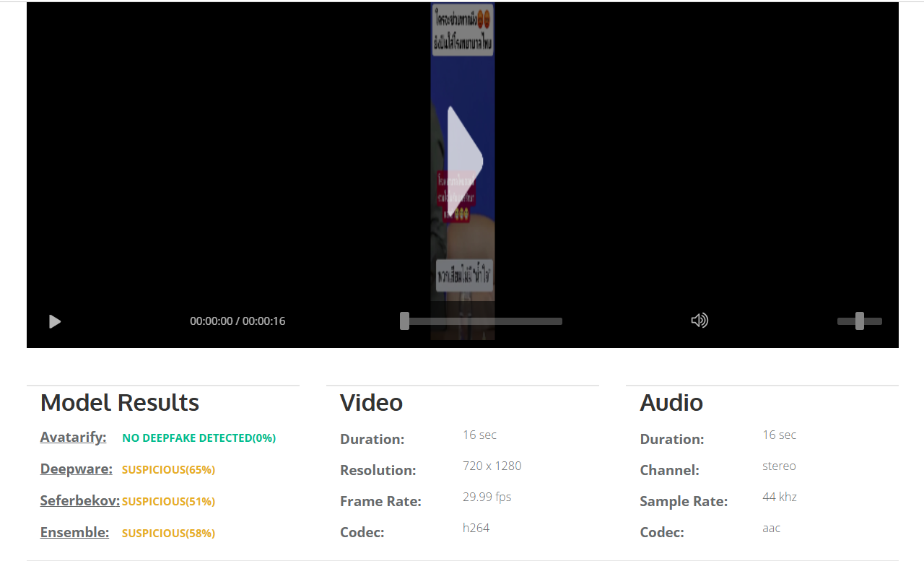Adjust the volume slider handle
Screen dimensions: 924x561
point(859,321)
